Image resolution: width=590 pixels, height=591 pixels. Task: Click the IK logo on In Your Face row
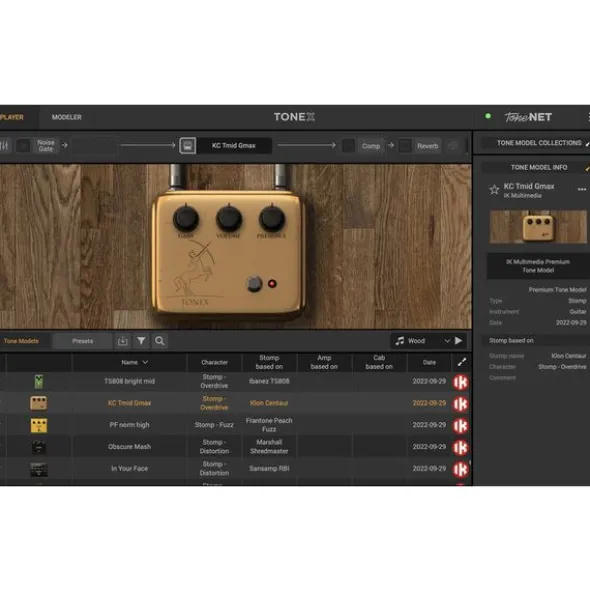coord(461,469)
